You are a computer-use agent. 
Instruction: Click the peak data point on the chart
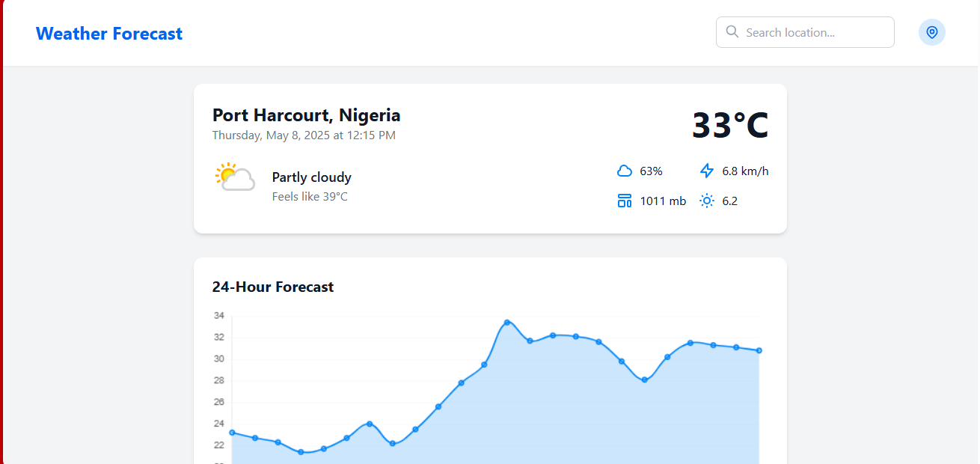click(507, 323)
